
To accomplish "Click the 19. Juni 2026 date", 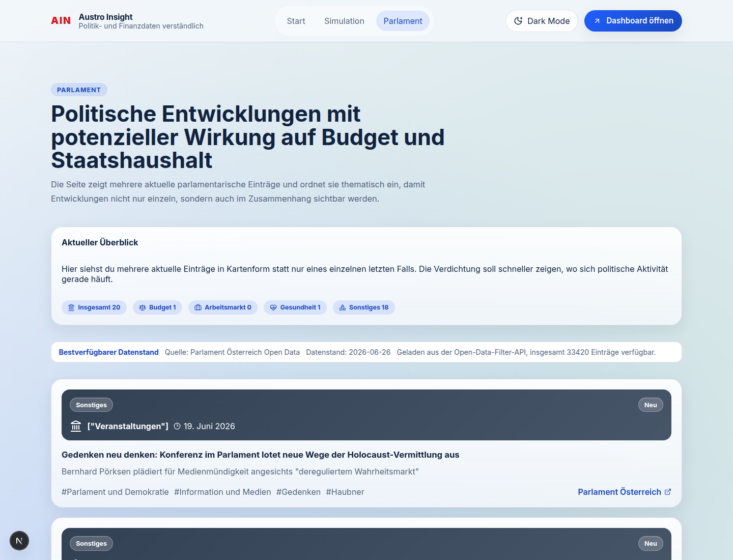I will pos(209,426).
